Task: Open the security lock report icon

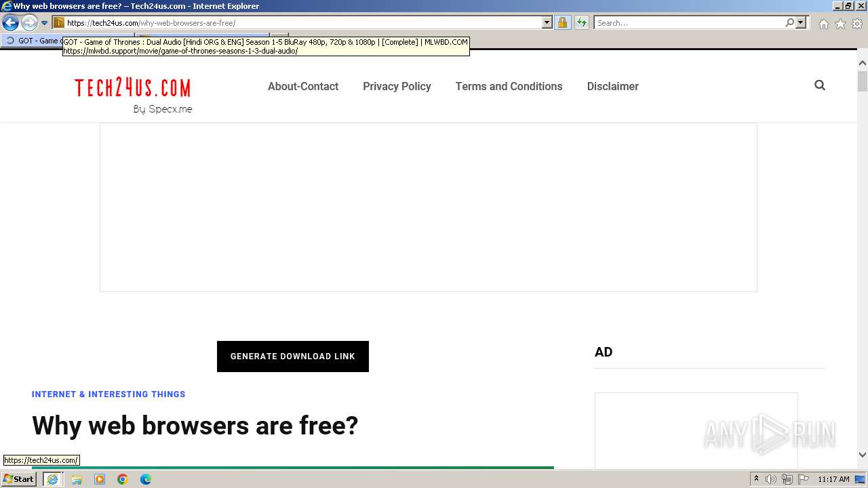Action: click(562, 22)
